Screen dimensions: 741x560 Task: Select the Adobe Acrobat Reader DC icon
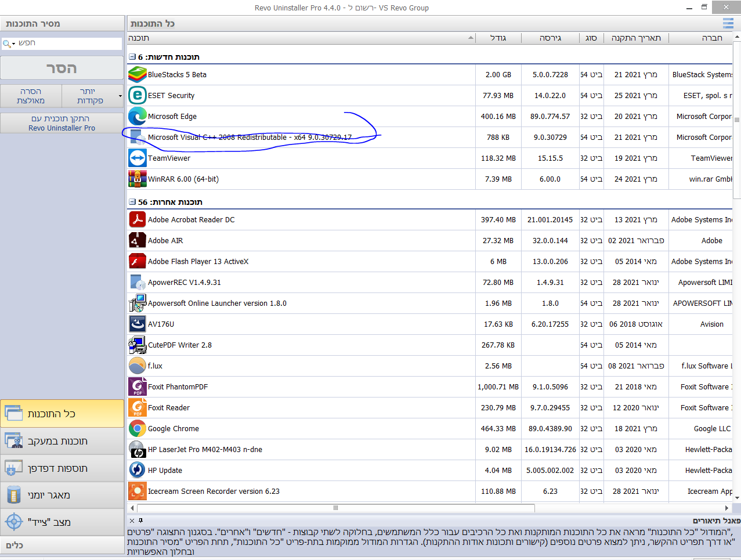click(138, 219)
